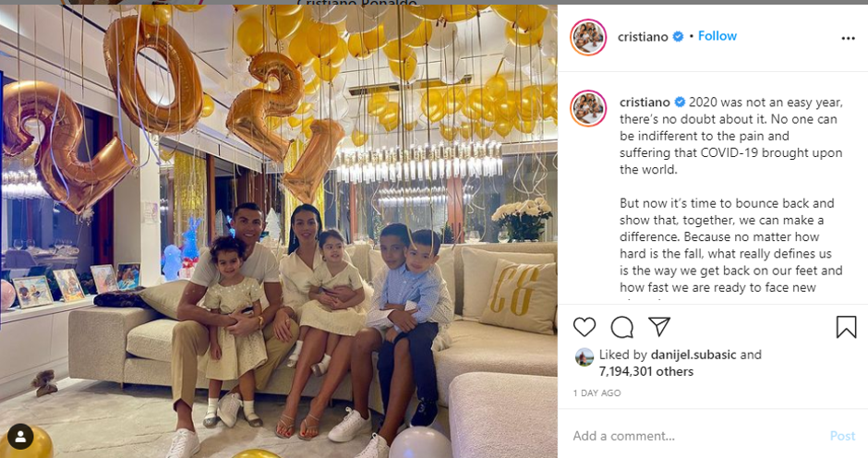This screenshot has width=868, height=458.
Task: Open cristiano avatar beside the caption
Action: click(x=588, y=108)
